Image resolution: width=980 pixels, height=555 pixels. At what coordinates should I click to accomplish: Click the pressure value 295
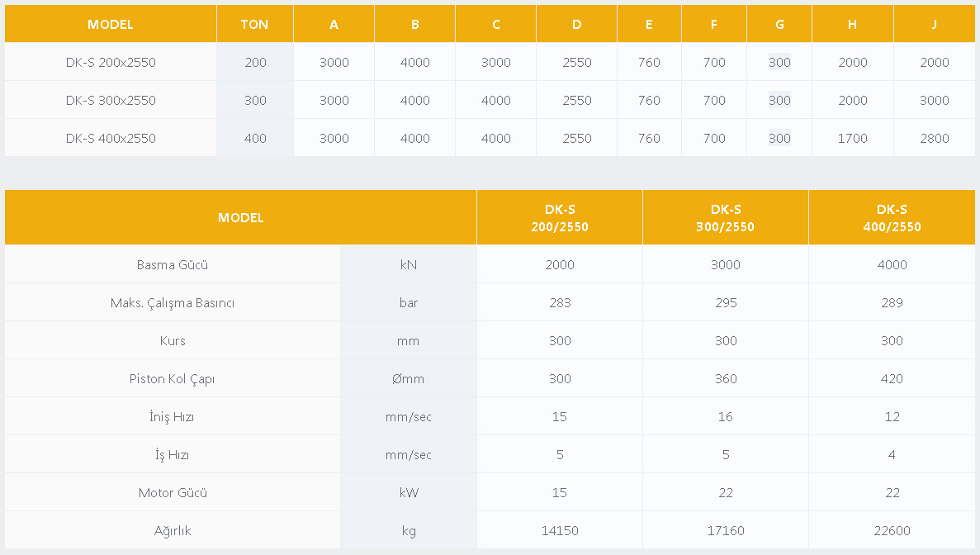click(x=726, y=303)
